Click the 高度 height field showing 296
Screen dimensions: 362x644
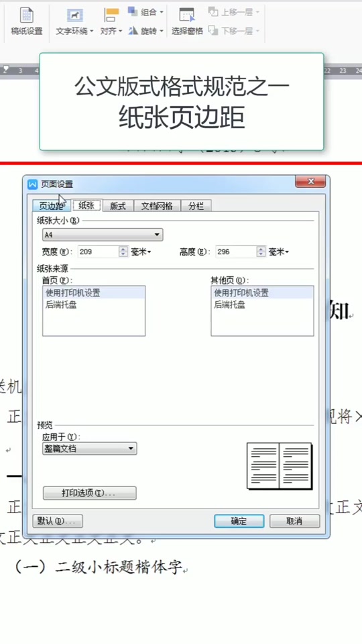point(237,252)
